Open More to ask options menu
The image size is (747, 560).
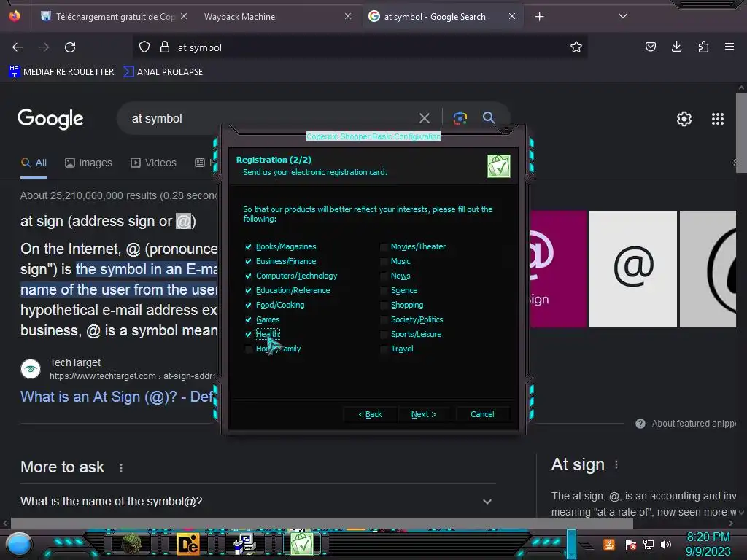pos(121,468)
